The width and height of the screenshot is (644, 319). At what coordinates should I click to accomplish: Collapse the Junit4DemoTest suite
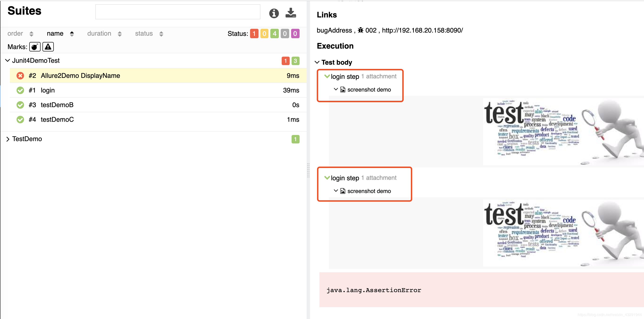8,60
